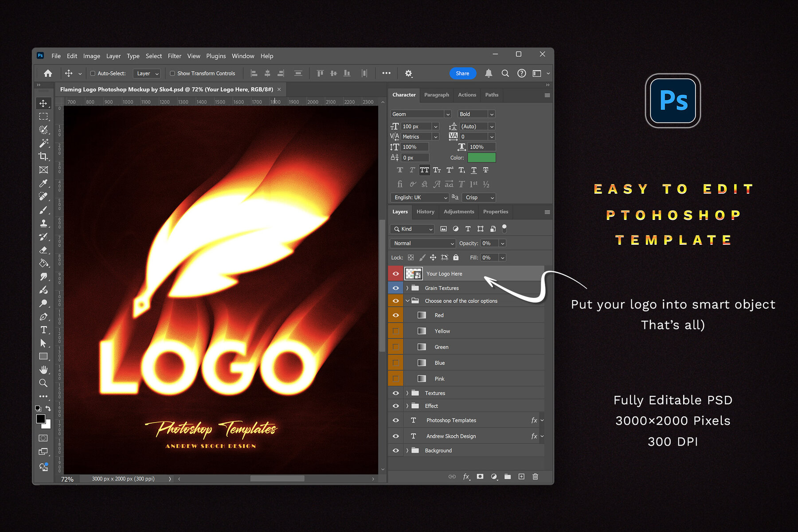Enable the All Caps text style
The height and width of the screenshot is (532, 798).
(424, 170)
